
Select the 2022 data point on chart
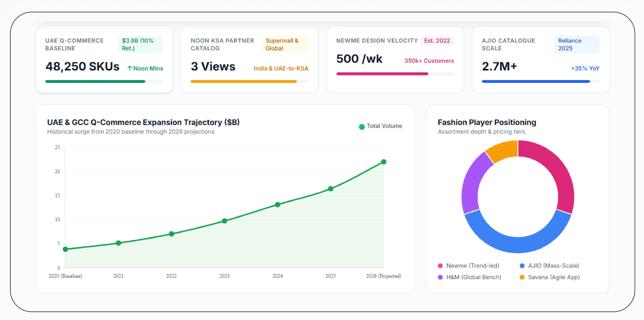(x=171, y=234)
